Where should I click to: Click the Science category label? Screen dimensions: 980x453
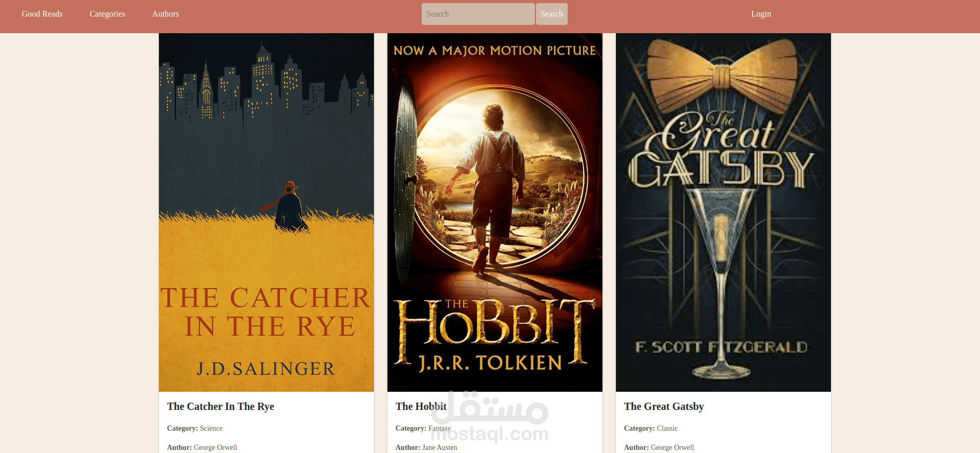(211, 428)
